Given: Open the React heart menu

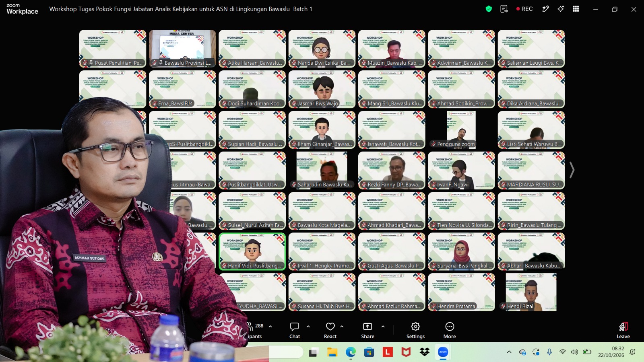Looking at the screenshot, I should [x=330, y=331].
